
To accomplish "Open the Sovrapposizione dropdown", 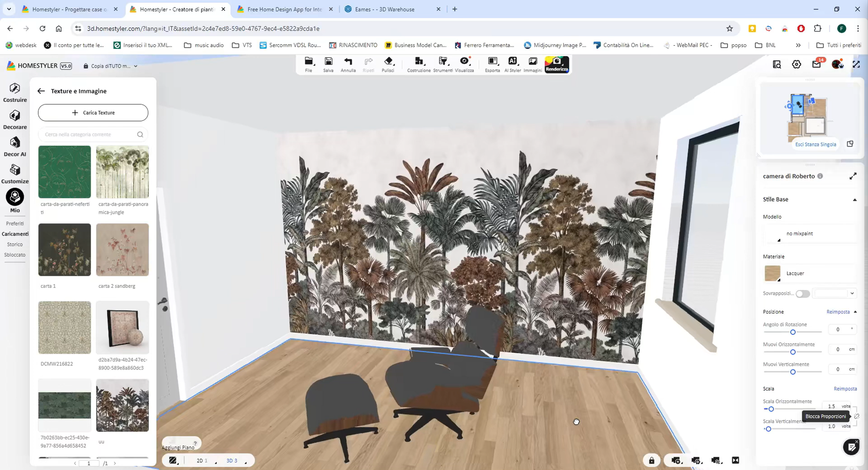I will (x=835, y=293).
